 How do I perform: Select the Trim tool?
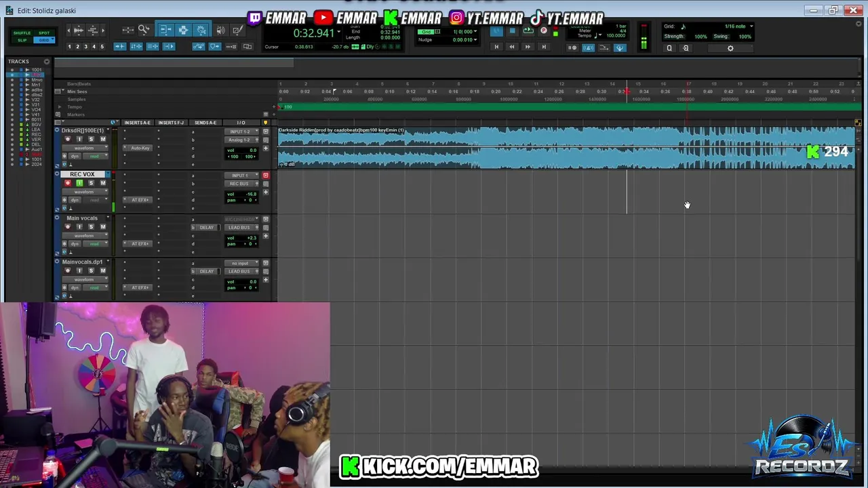(166, 30)
